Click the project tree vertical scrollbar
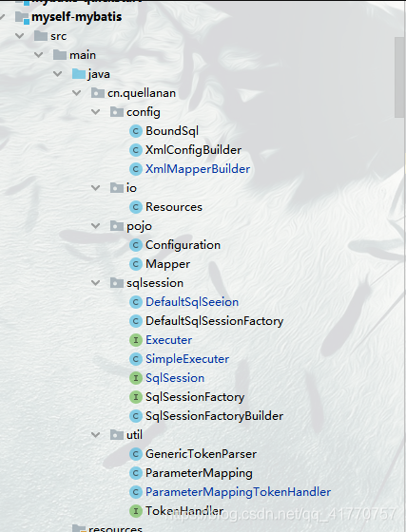This screenshot has width=406, height=532. [x=399, y=77]
